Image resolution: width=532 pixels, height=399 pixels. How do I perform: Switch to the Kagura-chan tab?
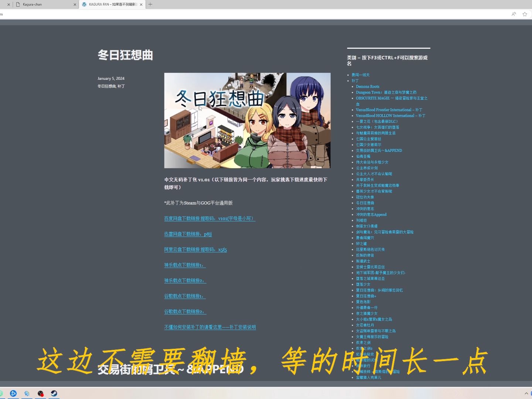click(45, 4)
